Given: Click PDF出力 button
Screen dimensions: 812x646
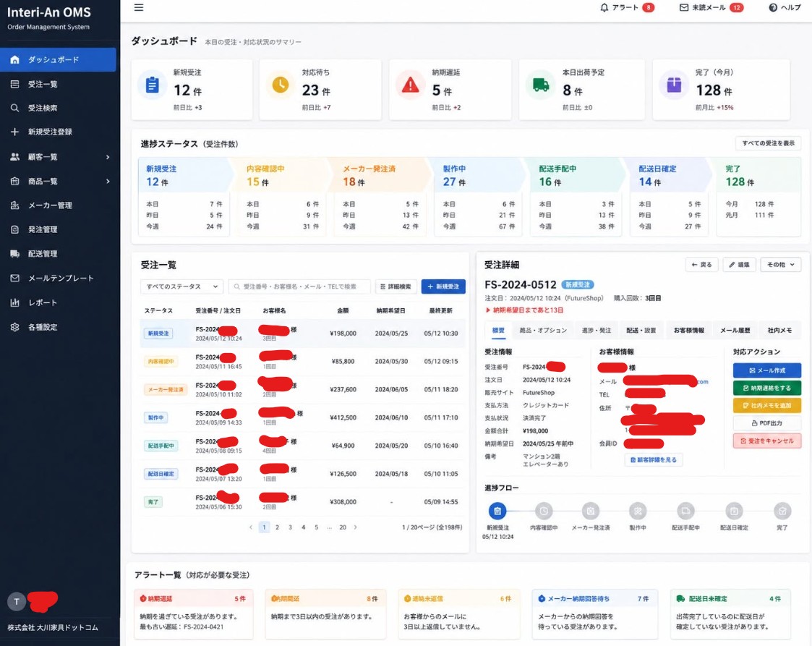Looking at the screenshot, I should coord(767,423).
